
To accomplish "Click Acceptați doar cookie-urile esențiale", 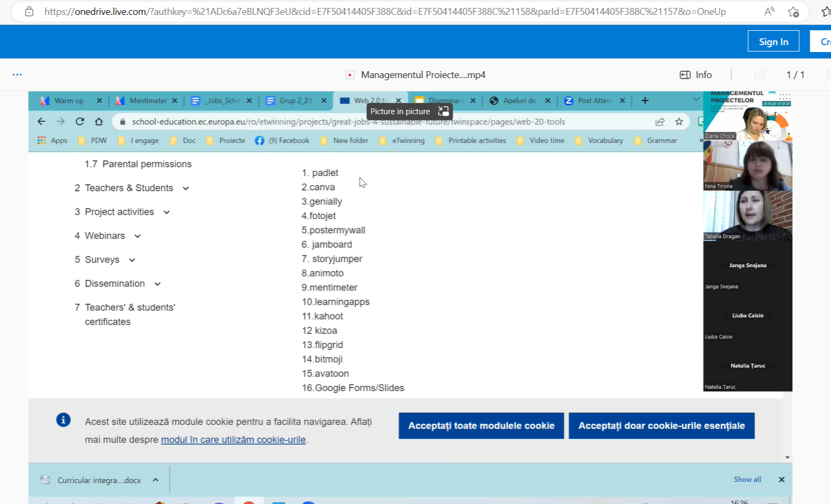I will [x=662, y=426].
